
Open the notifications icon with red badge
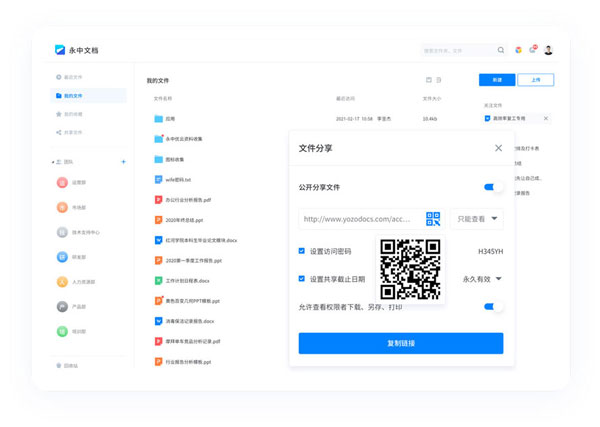click(x=533, y=50)
